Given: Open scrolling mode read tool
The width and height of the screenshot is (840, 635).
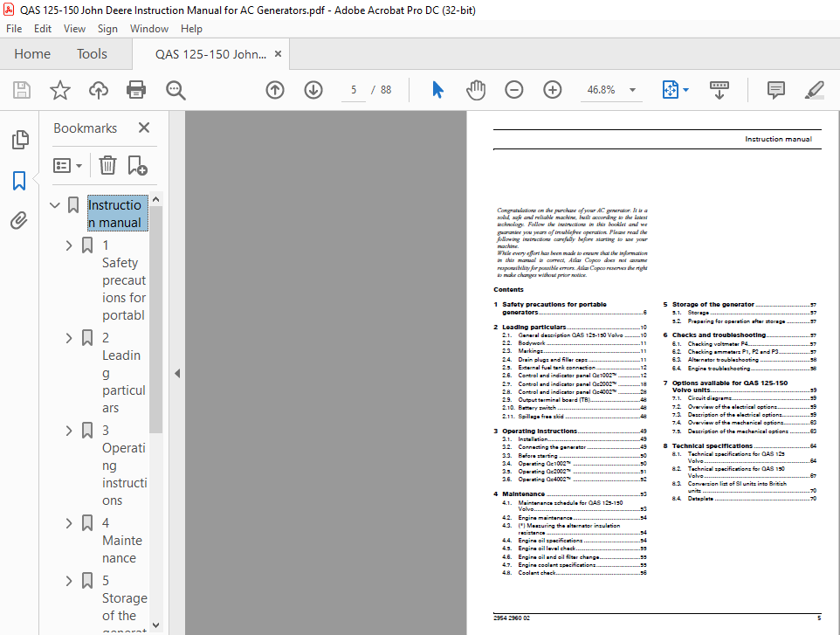Looking at the screenshot, I should 719,90.
